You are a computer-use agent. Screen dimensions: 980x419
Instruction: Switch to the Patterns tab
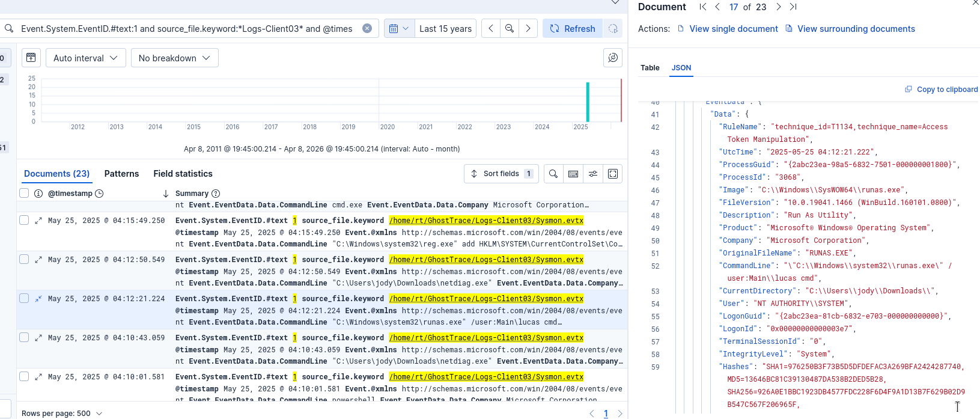point(121,174)
